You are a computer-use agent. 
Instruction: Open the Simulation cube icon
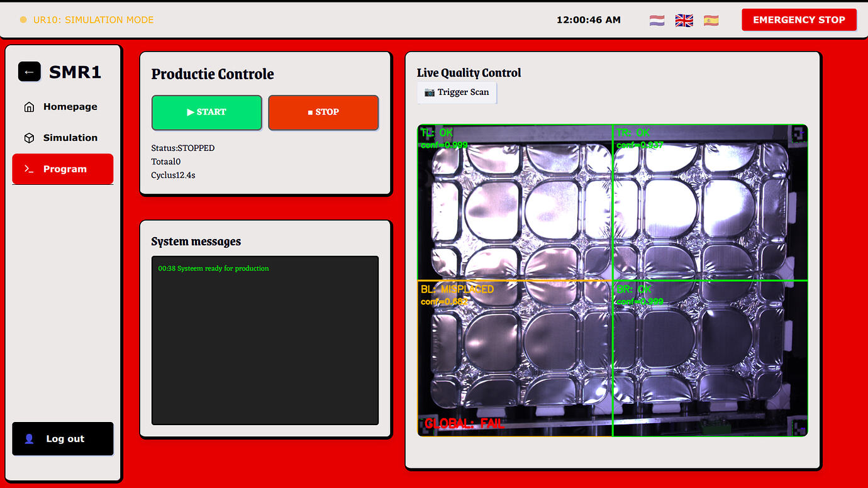[x=29, y=138]
